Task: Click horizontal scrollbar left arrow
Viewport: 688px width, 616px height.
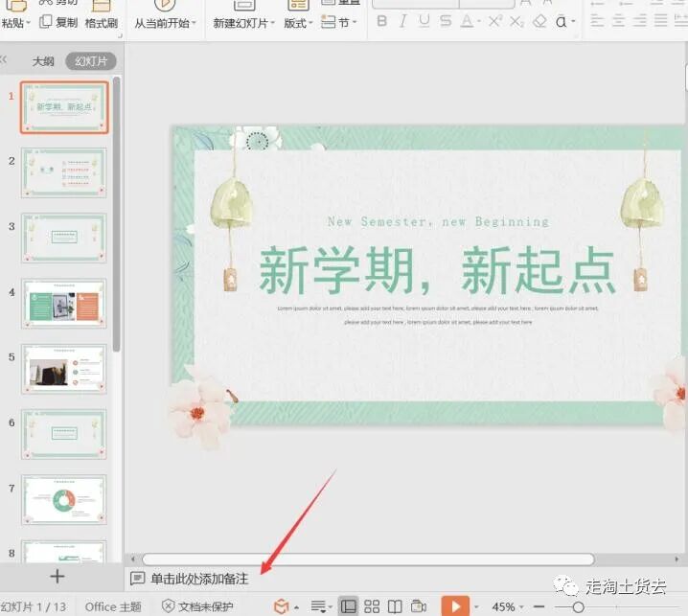Action: pos(133,559)
